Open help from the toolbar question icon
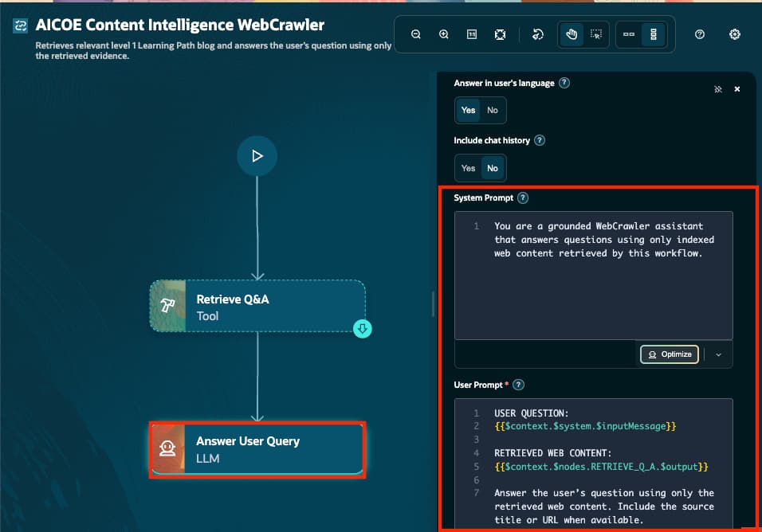Image resolution: width=762 pixels, height=532 pixels. [700, 34]
